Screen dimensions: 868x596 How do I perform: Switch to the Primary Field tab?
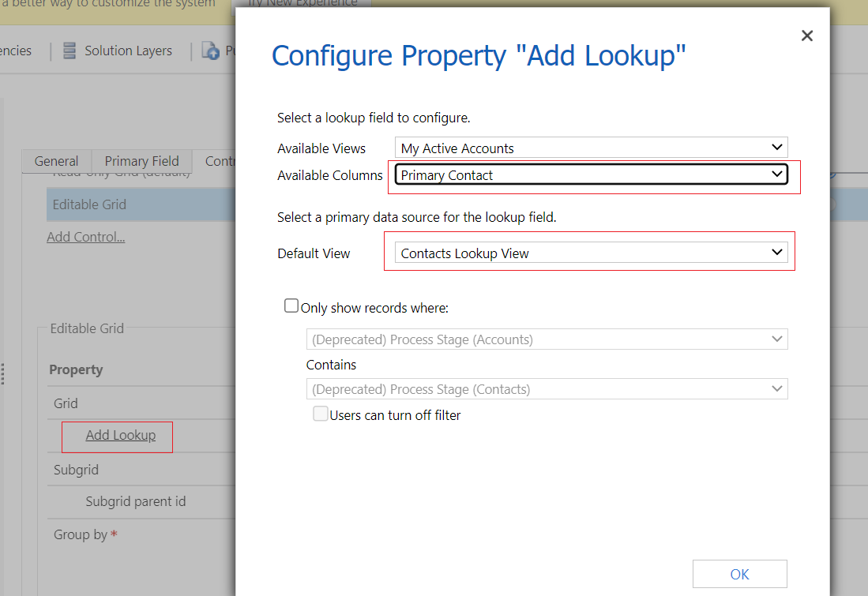pos(141,161)
